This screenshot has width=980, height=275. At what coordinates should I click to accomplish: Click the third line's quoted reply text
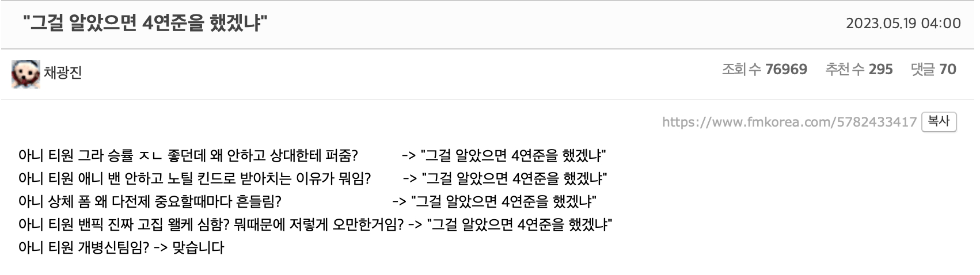point(504,201)
